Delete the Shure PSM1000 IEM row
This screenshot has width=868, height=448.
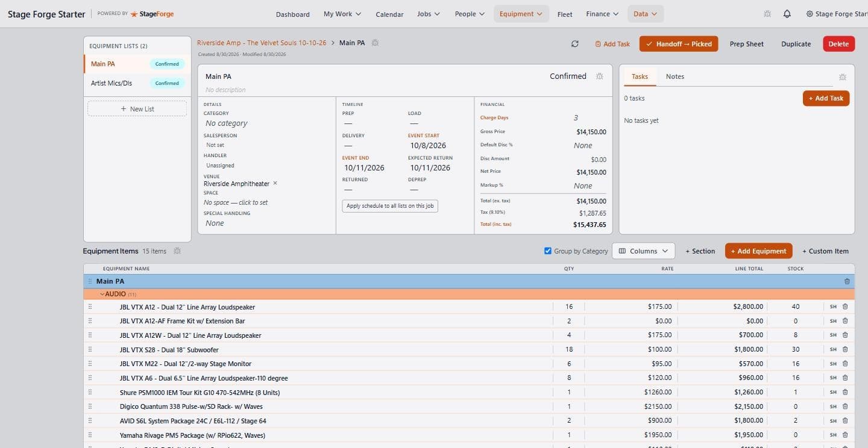845,392
